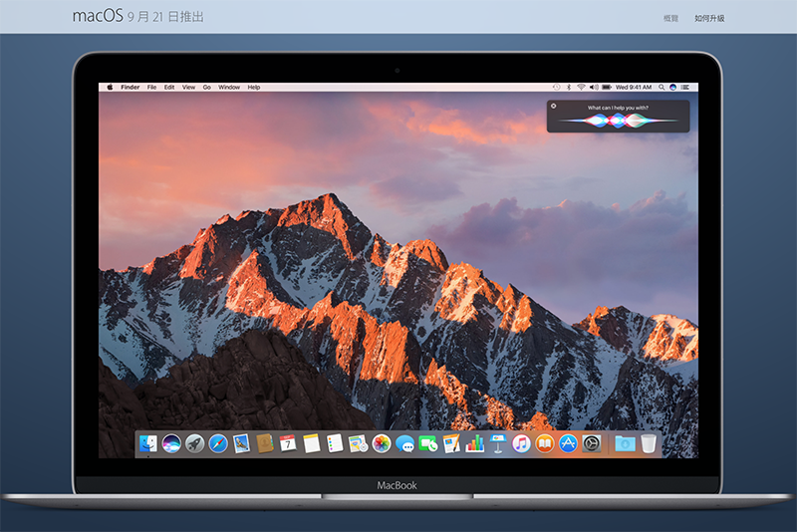Screen dimensions: 797x532
Task: Open System Preferences gear icon
Action: coord(592,443)
